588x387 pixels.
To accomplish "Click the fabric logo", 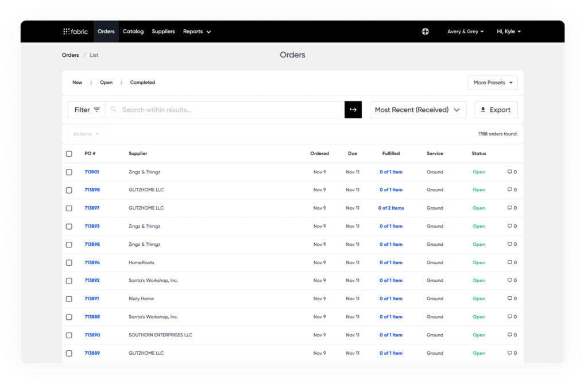I will click(x=75, y=31).
